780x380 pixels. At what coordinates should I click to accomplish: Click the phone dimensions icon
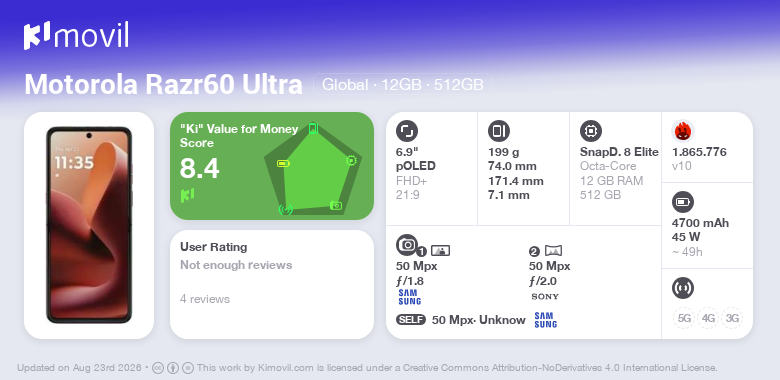point(499,131)
